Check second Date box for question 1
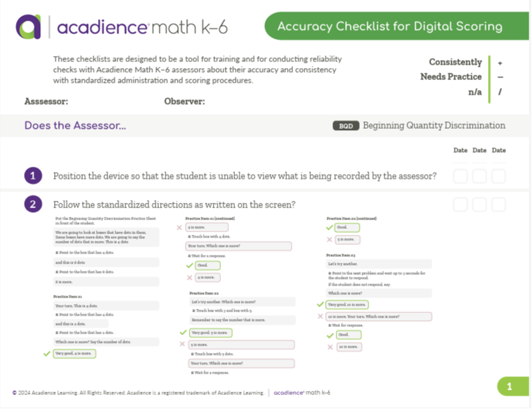The height and width of the screenshot is (409, 532). 479,176
